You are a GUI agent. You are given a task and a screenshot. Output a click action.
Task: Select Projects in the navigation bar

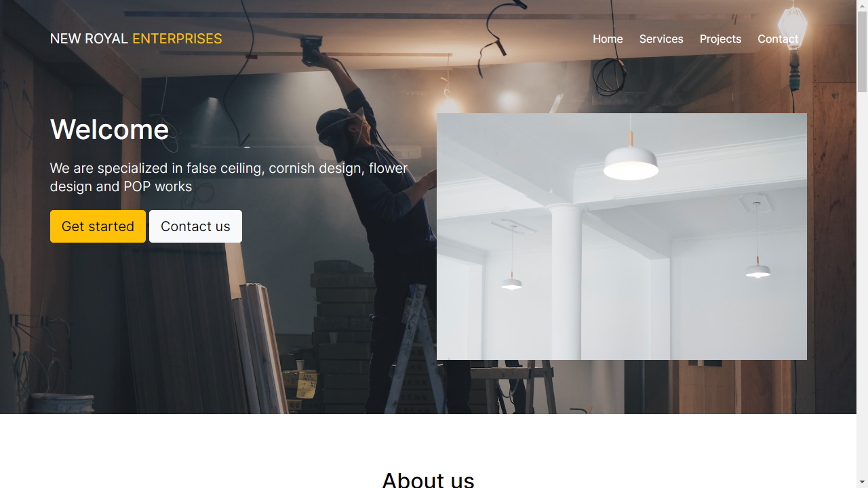click(720, 39)
